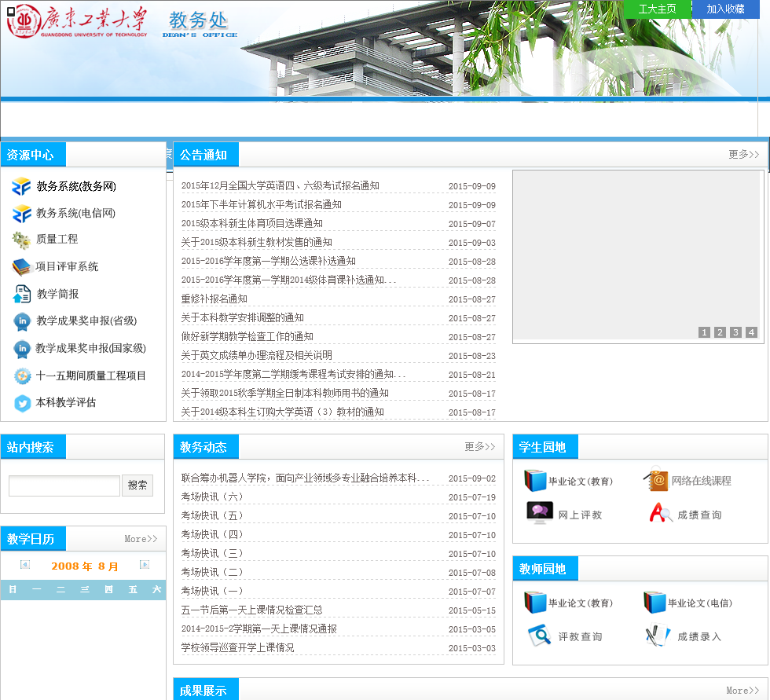This screenshot has height=700, width=770.
Task: Click the 加入收藏 top tab
Action: click(725, 9)
